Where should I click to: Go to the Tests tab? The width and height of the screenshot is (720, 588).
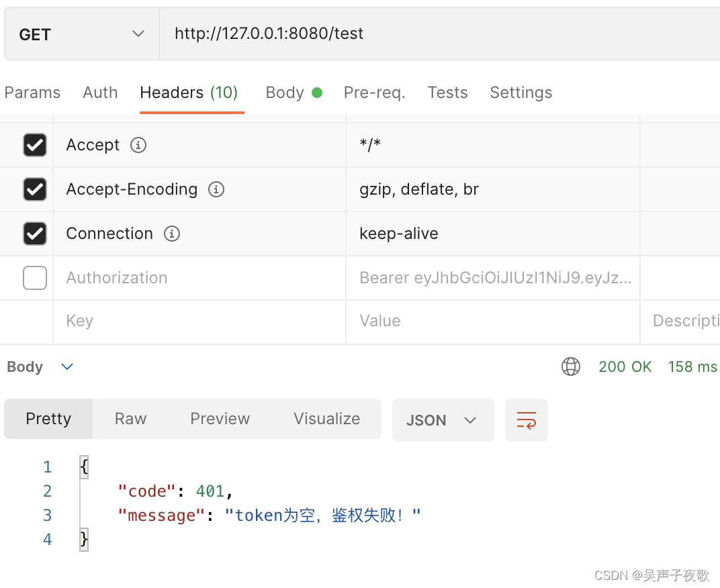(x=448, y=92)
